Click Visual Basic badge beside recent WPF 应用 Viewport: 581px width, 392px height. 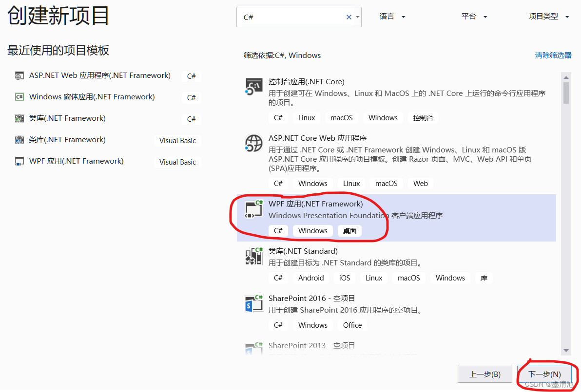tap(177, 162)
